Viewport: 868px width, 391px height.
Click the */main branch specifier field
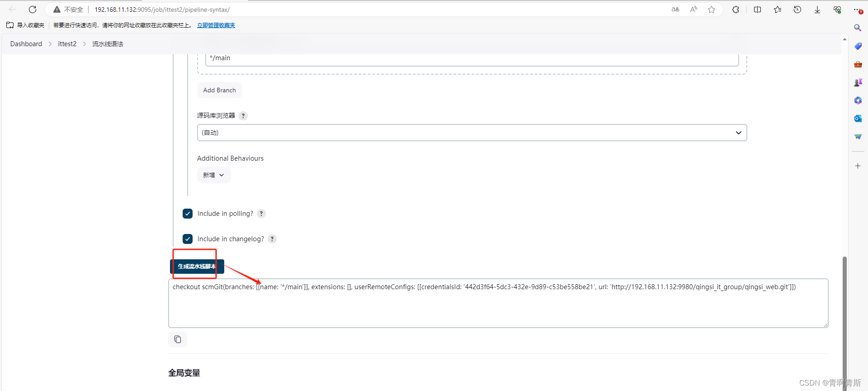472,58
